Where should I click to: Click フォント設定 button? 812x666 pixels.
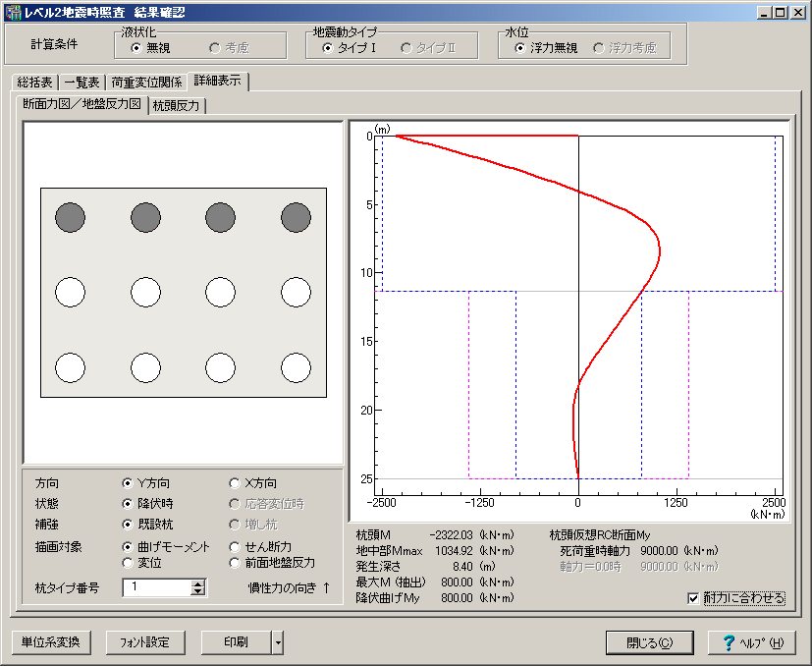coord(144,642)
